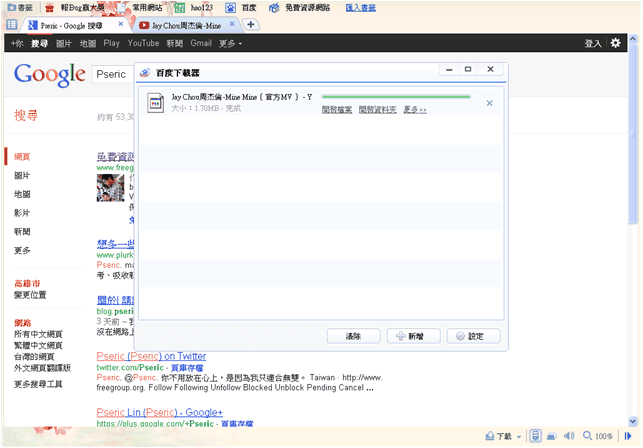Select 新聞 in the left sidebar
This screenshot has width=643, height=448.
pyautogui.click(x=22, y=232)
